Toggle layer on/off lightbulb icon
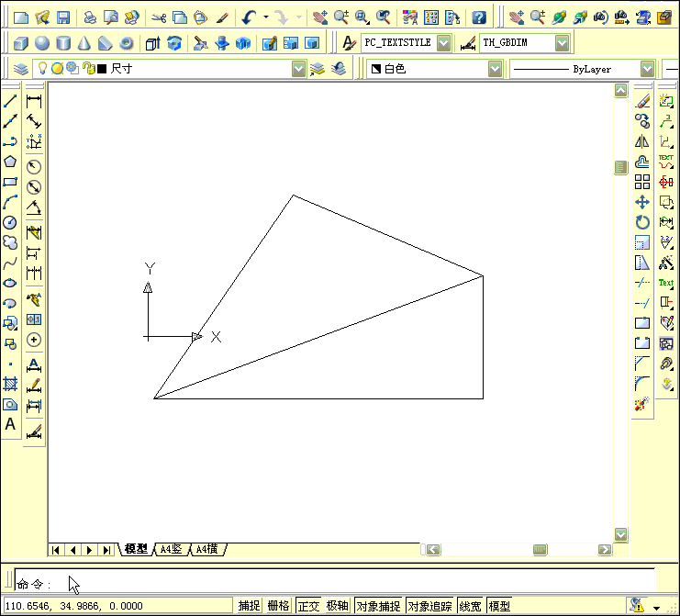This screenshot has height=616, width=680. click(42, 68)
